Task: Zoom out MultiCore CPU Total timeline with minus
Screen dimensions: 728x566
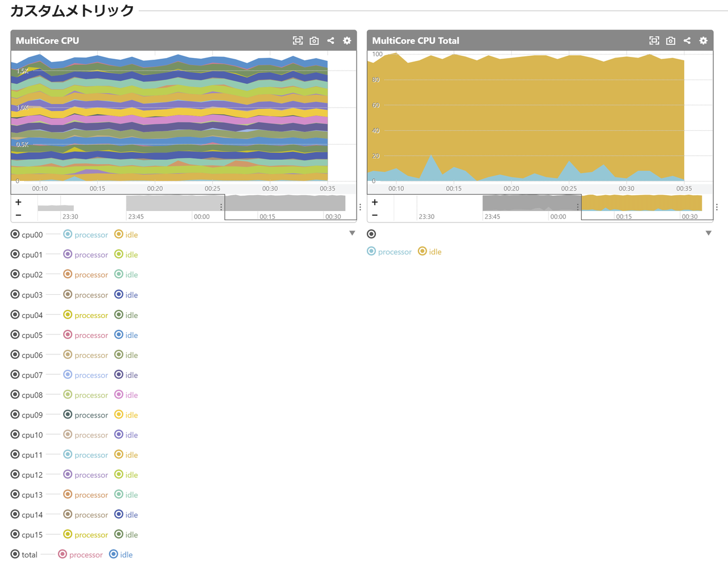Action: pyautogui.click(x=375, y=216)
